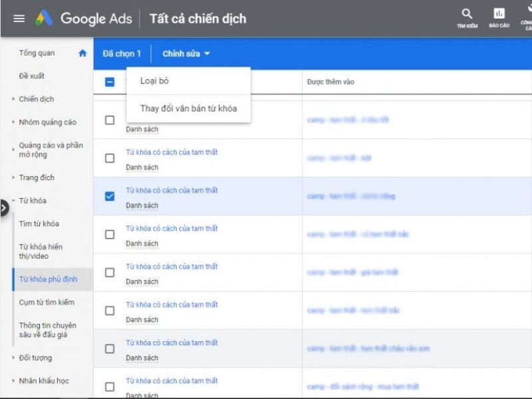Click the Tất cả chiến dịch title
532x399 pixels.
click(198, 19)
